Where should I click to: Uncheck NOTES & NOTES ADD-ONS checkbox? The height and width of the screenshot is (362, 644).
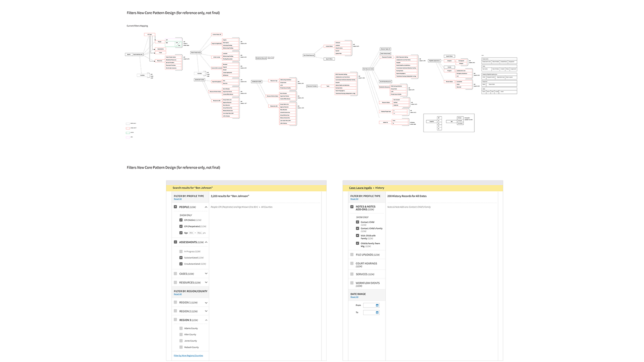[352, 207]
